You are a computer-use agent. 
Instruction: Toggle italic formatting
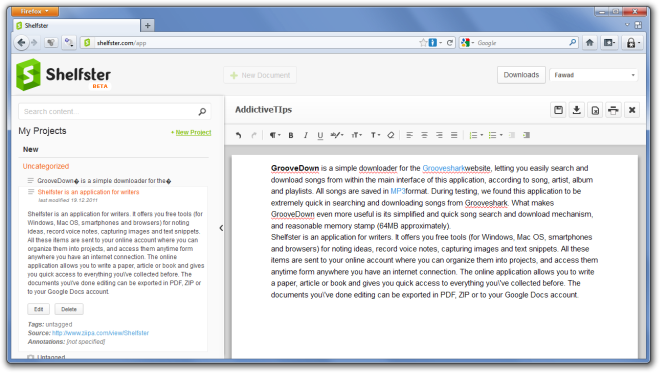tap(306, 135)
